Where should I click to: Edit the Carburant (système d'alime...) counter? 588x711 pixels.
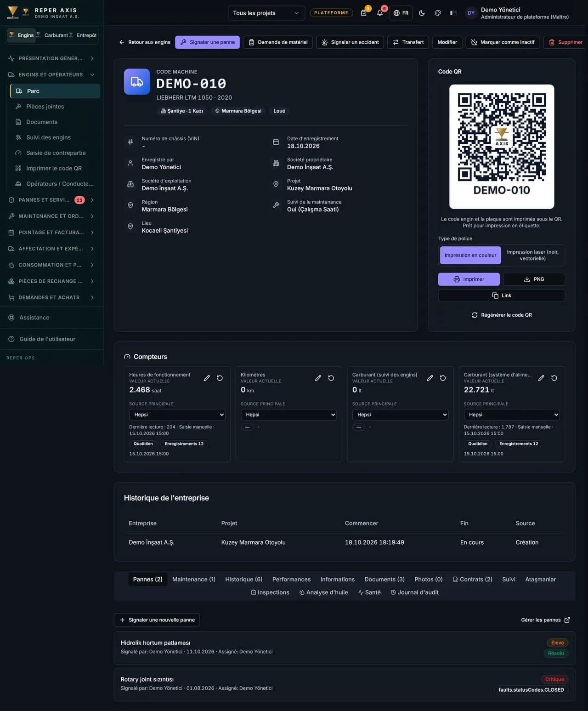tap(541, 378)
